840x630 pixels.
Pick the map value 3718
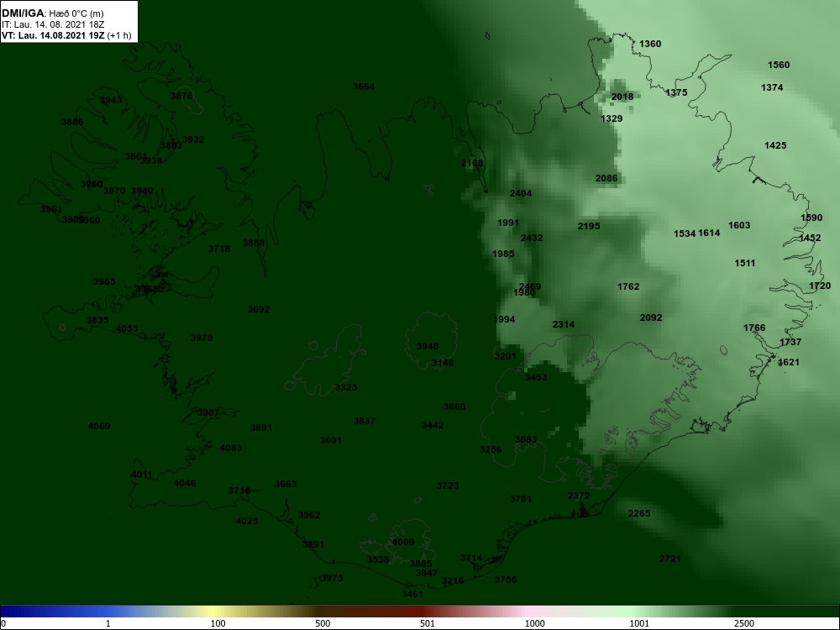[x=219, y=249]
